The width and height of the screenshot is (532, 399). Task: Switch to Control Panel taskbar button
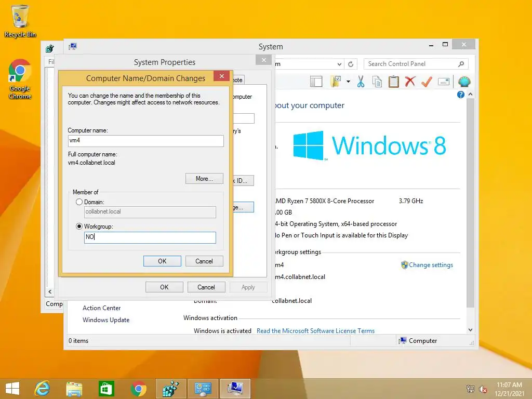(203, 389)
